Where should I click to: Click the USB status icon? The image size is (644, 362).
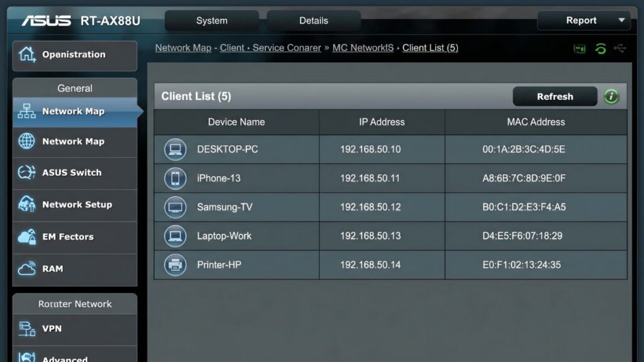click(x=620, y=48)
